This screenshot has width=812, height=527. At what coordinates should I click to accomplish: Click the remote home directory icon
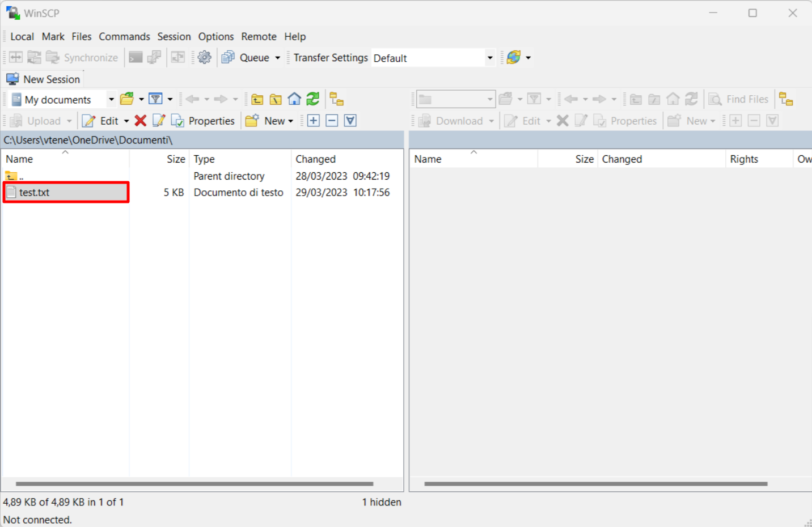[x=673, y=99]
